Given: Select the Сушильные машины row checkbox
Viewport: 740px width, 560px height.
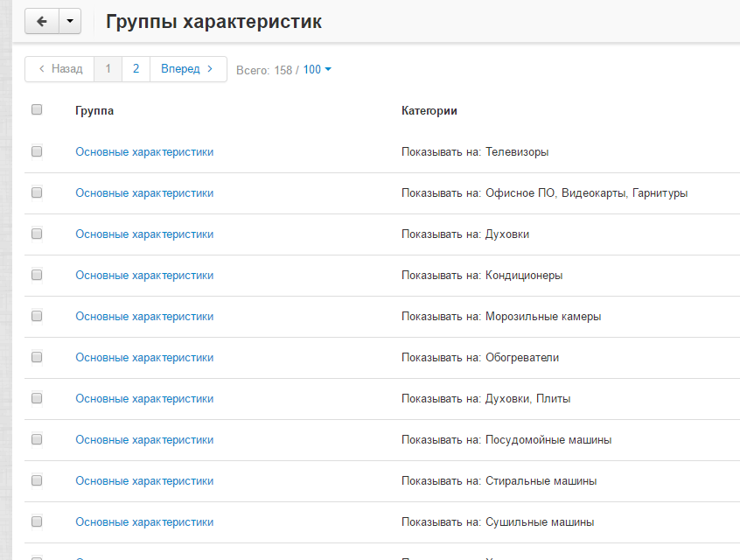Looking at the screenshot, I should pyautogui.click(x=37, y=521).
